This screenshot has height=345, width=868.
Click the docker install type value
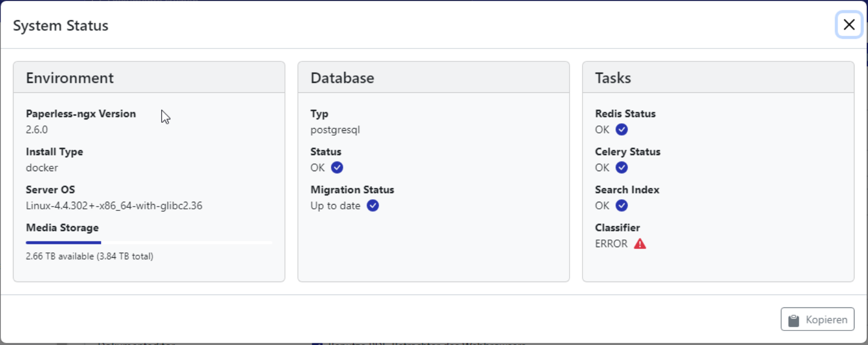point(42,168)
